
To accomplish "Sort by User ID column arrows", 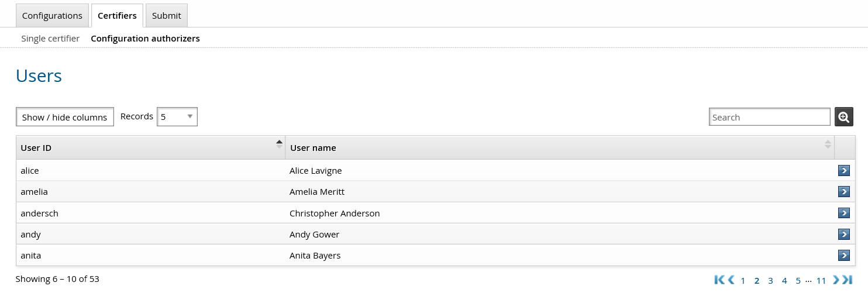I will 279,144.
